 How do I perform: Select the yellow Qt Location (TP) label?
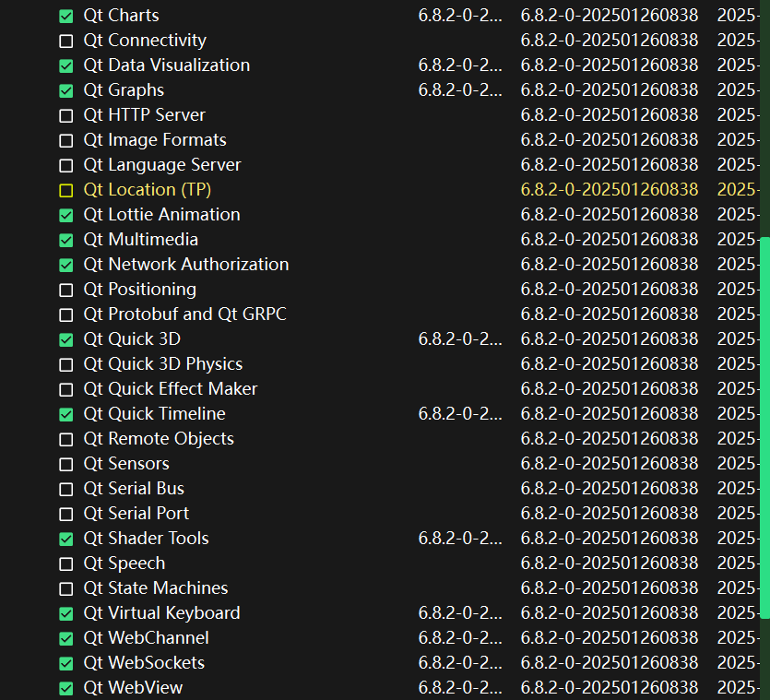148,190
